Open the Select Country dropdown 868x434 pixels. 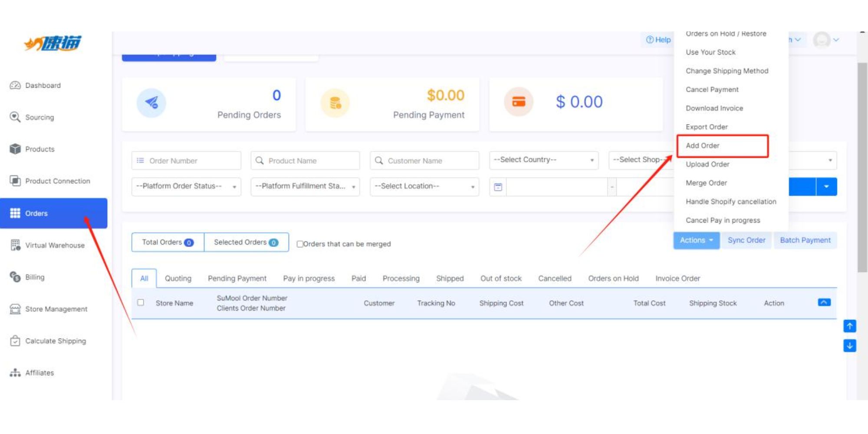543,160
